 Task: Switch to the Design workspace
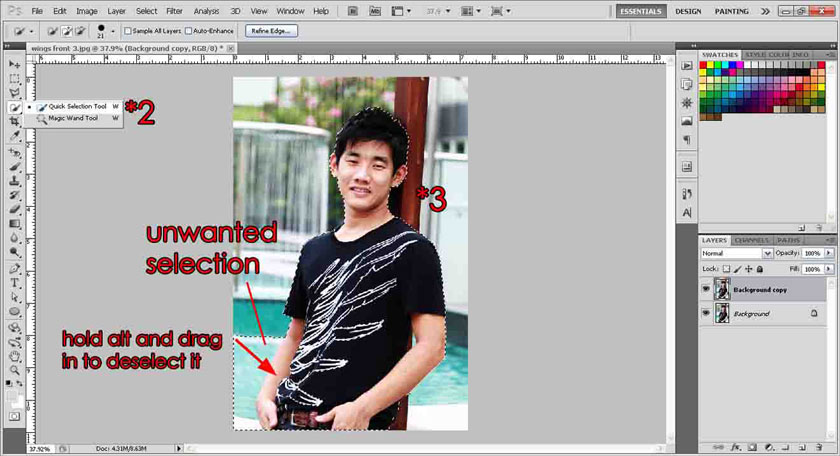pos(688,11)
